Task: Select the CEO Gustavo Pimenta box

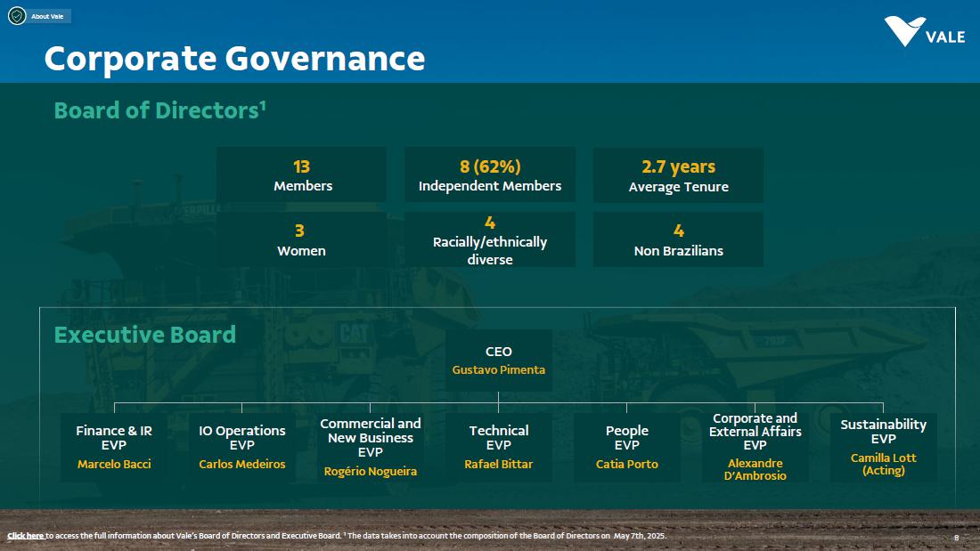Action: click(498, 361)
